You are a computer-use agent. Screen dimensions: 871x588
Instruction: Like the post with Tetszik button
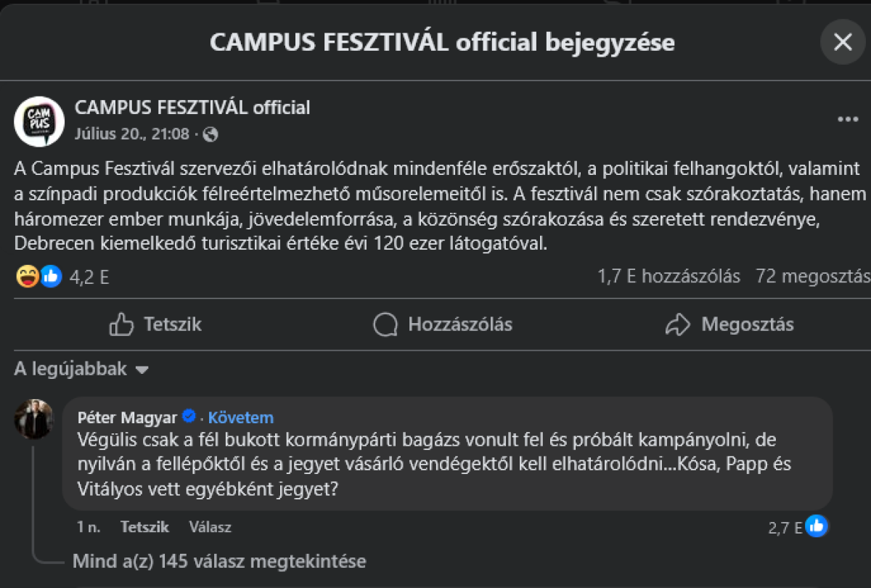[x=156, y=324]
